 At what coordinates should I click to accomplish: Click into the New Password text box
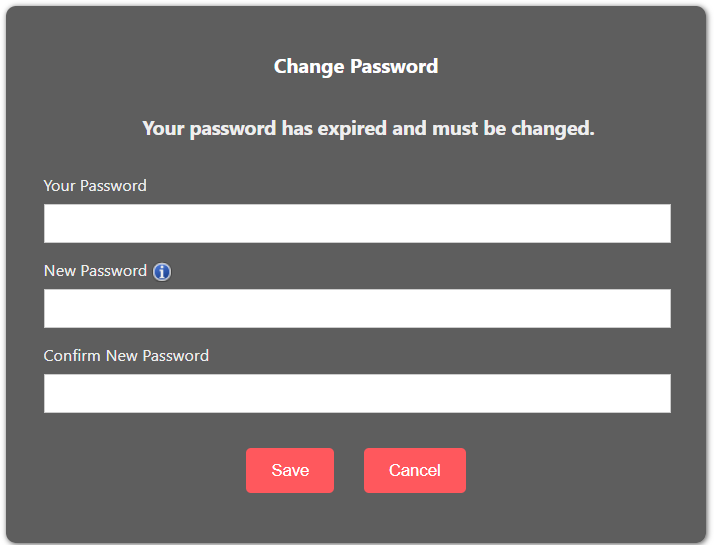click(357, 308)
